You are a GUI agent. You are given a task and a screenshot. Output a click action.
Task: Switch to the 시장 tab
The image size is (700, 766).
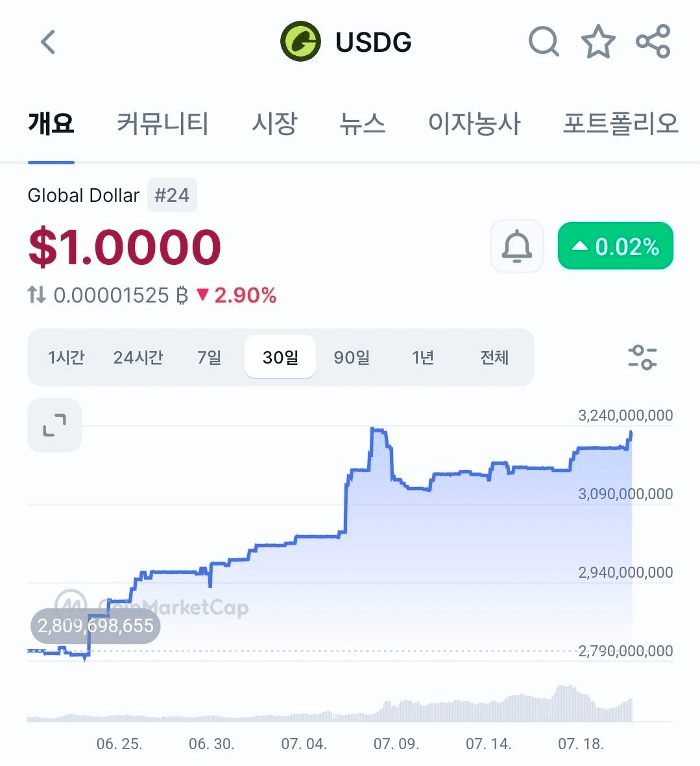[274, 123]
